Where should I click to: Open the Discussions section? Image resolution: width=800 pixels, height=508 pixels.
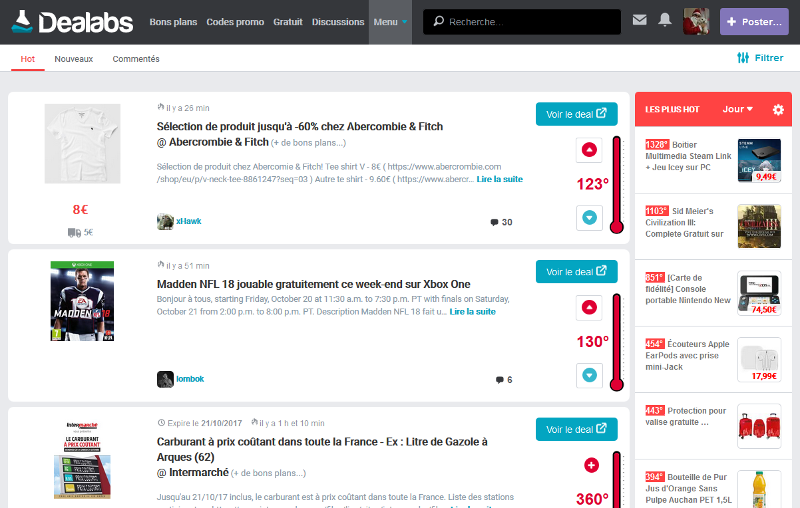pos(338,22)
